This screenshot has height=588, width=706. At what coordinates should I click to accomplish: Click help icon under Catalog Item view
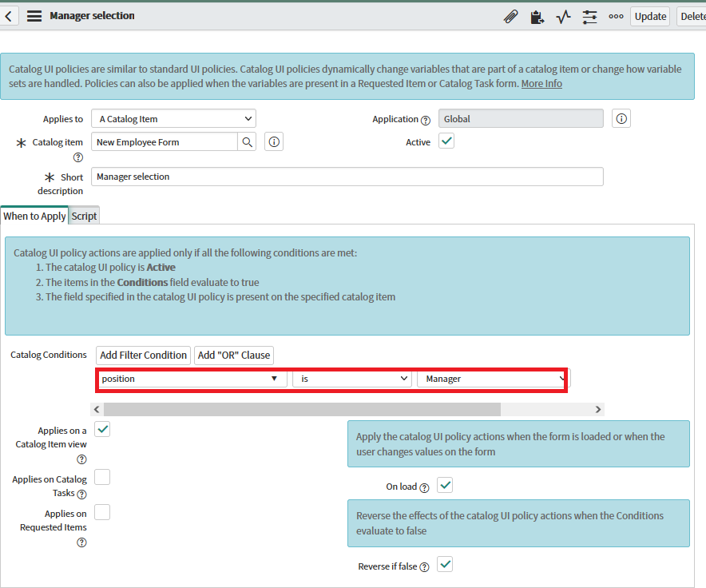[81, 459]
